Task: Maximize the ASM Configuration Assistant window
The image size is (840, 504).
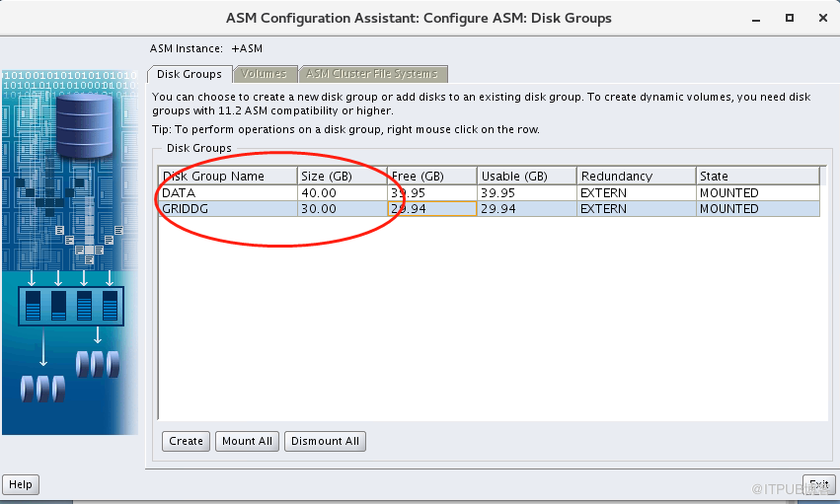Action: (789, 18)
